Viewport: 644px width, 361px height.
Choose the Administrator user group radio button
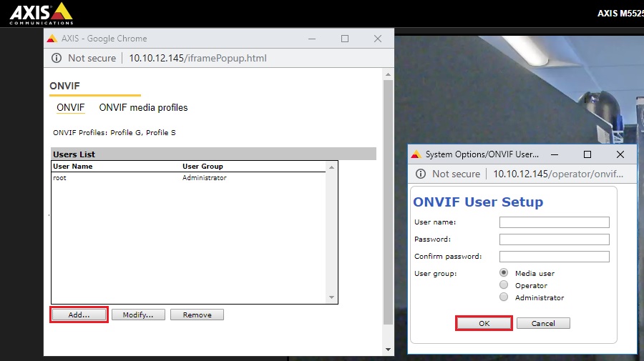504,297
